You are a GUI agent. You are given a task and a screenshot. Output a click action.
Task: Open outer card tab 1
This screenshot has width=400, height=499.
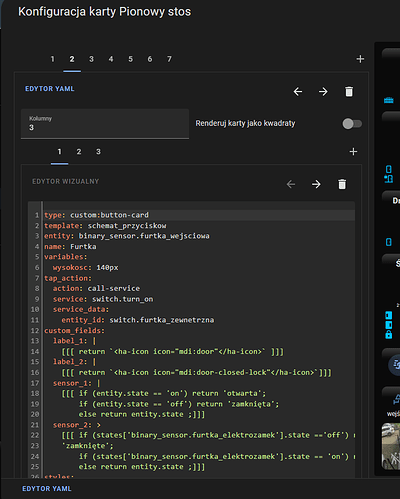tap(52, 59)
